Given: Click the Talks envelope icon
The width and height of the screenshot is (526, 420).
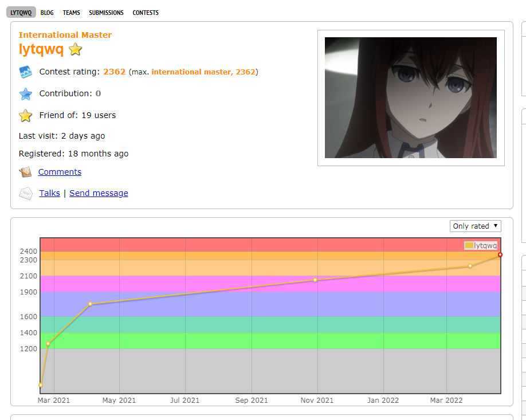Looking at the screenshot, I should tap(25, 194).
